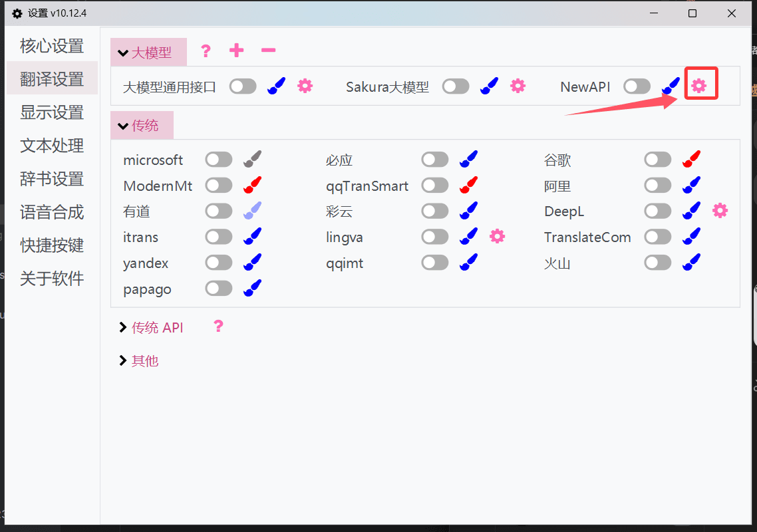Screen dimensions: 757x532
Task: Click the paintbrush icon next to DeepL
Action: coord(692,210)
